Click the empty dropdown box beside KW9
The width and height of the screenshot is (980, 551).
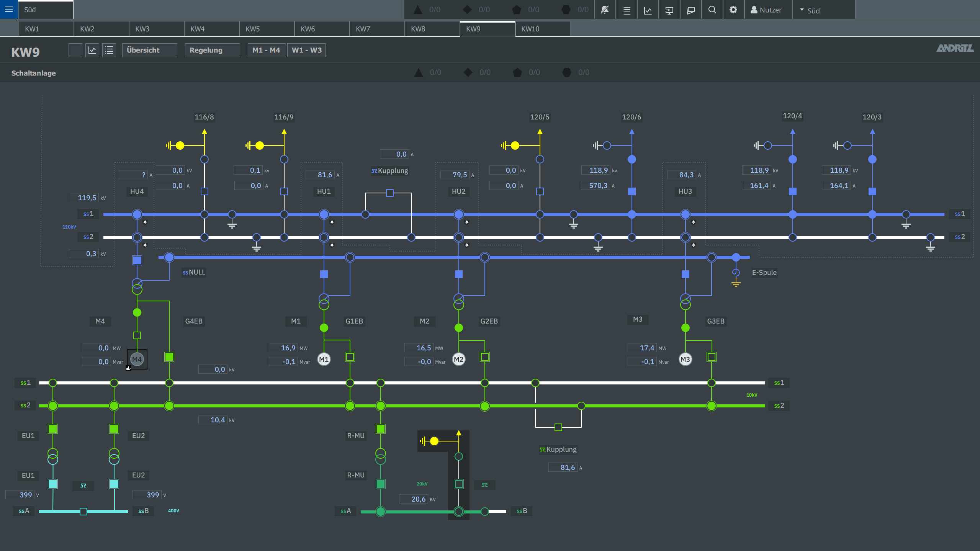[x=75, y=50]
